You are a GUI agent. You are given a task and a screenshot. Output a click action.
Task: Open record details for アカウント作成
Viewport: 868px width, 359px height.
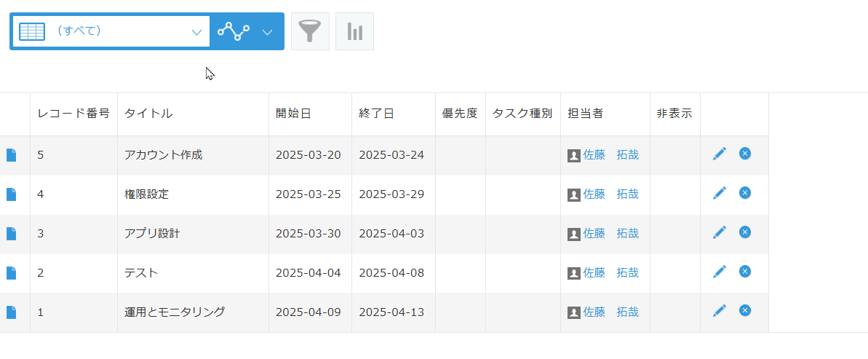pyautogui.click(x=11, y=155)
